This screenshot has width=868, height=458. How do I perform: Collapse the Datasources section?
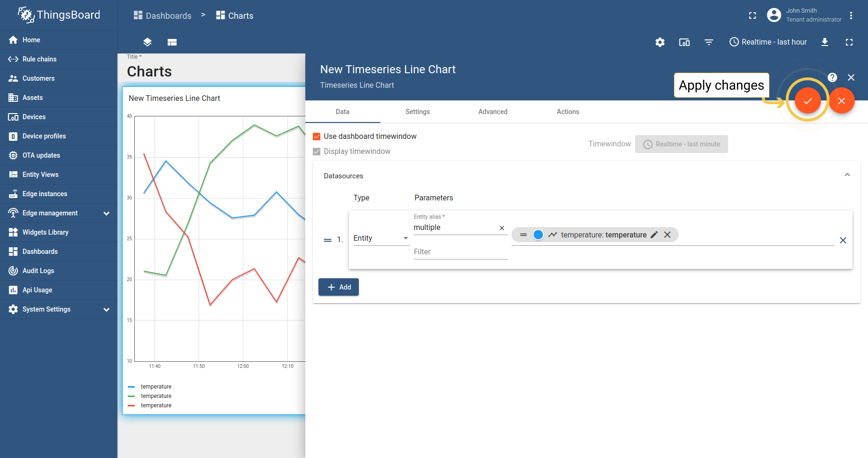click(x=847, y=175)
